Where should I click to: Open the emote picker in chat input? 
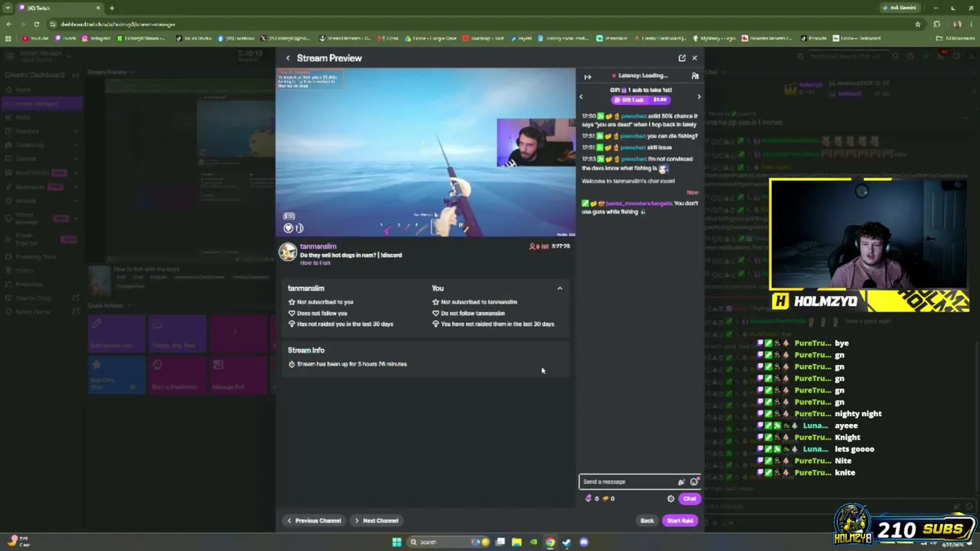[x=694, y=481]
